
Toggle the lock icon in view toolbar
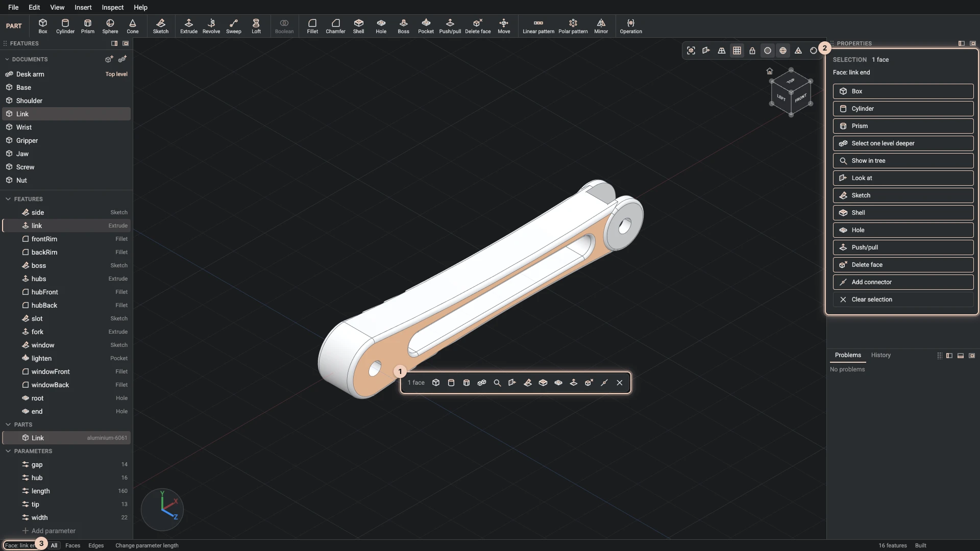coord(752,51)
